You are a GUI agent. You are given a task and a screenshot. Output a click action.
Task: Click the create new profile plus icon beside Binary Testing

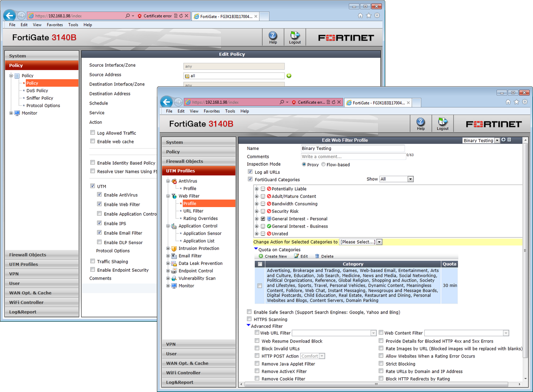coord(503,140)
